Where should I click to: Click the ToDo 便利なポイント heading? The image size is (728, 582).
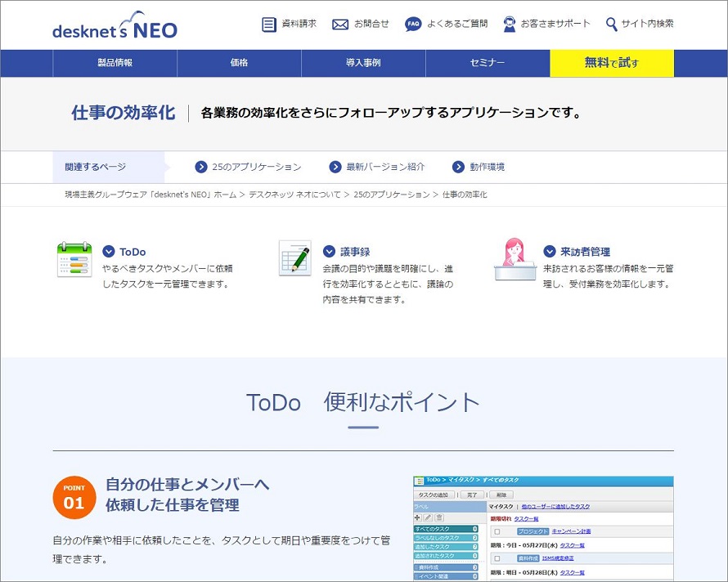point(363,402)
